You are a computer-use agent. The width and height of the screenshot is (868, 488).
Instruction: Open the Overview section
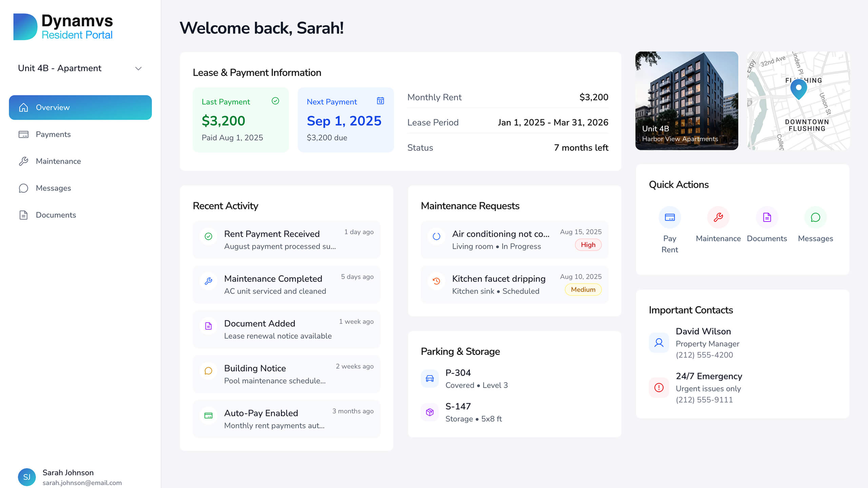(x=53, y=107)
